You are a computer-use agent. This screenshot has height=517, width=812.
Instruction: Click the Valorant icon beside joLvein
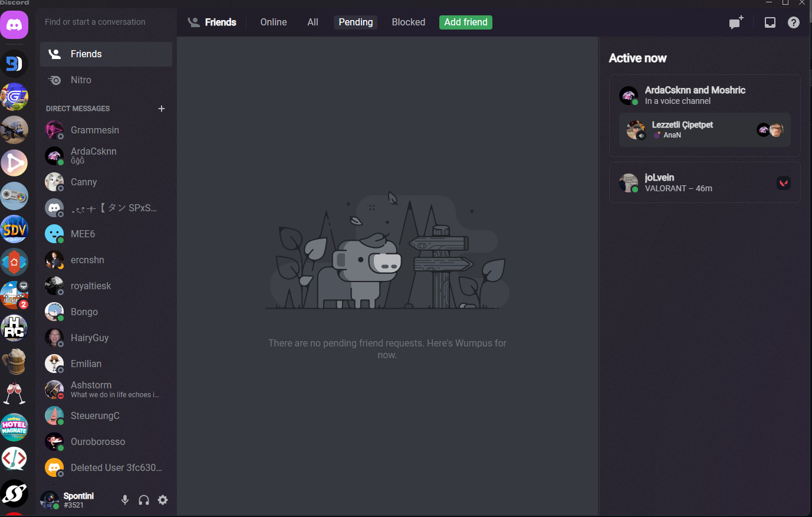click(x=784, y=182)
